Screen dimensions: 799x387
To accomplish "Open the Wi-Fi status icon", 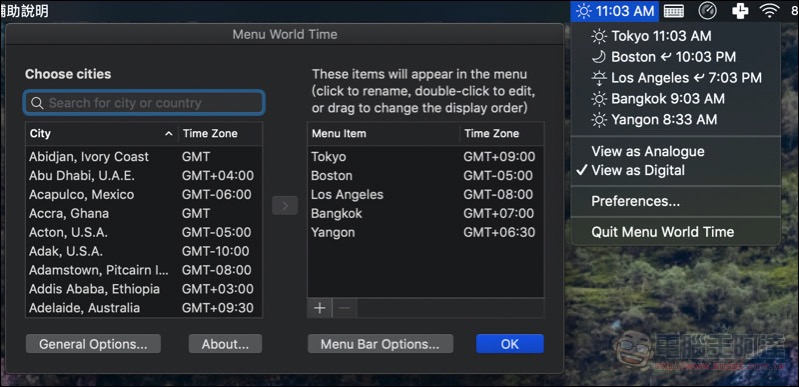I will click(769, 11).
